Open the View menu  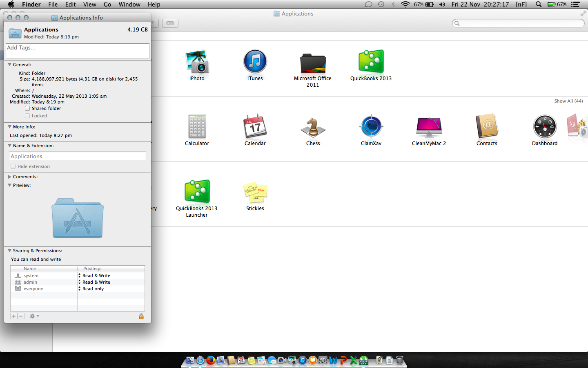click(x=90, y=4)
